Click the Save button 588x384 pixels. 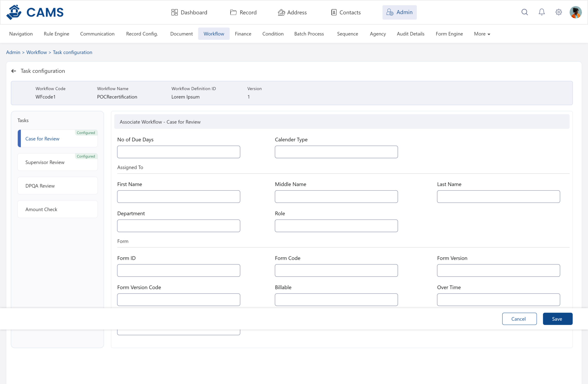[x=557, y=319]
